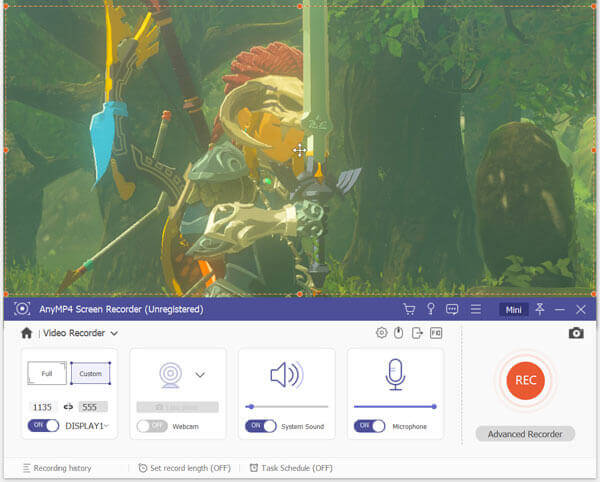
Task: Click the greyed-out webcam snapshot button
Action: (x=178, y=407)
